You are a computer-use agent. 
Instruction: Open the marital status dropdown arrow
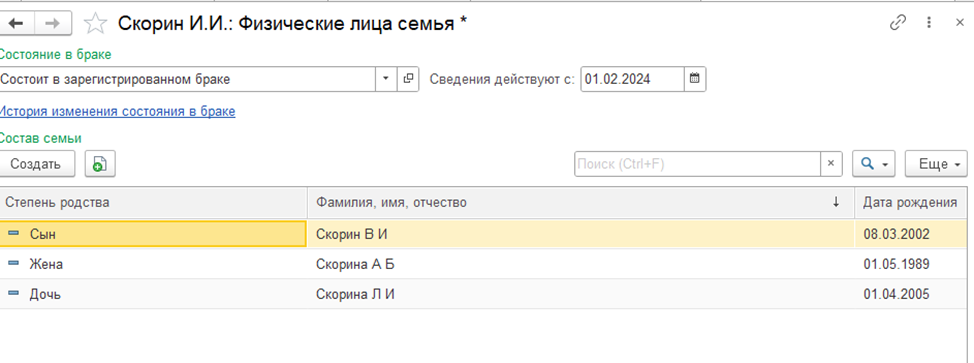386,79
